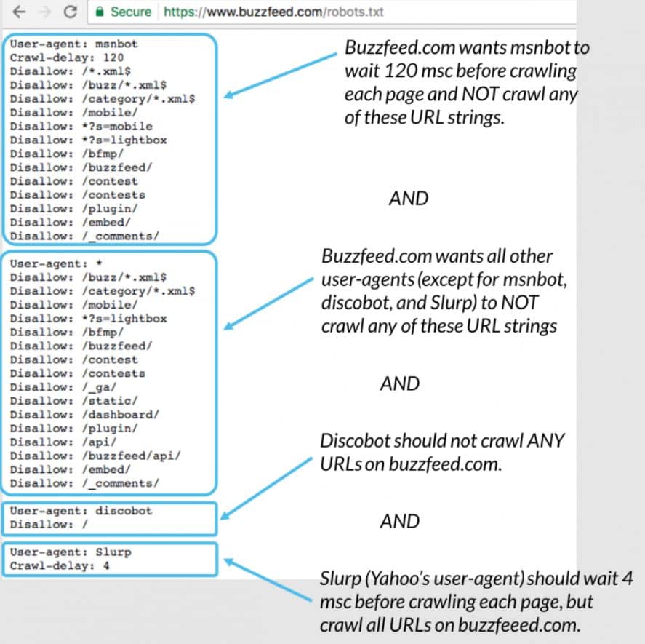Viewport: 645px width, 644px height.
Task: Click the 'User-agent: Slurp' line
Action: coord(70,552)
